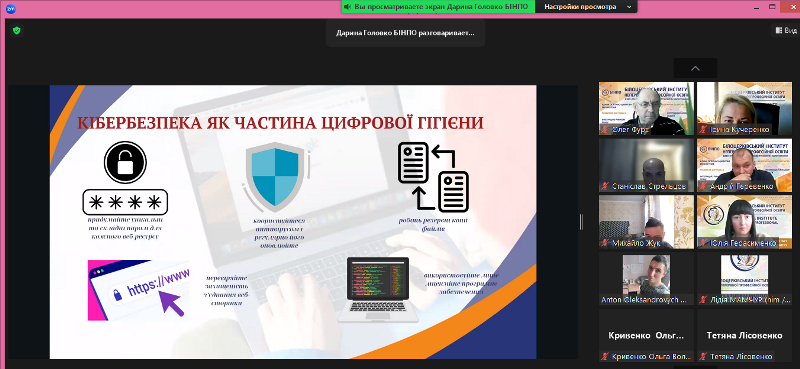Click muted mic icon on Михайло Жук tile
The width and height of the screenshot is (800, 369).
tap(605, 243)
